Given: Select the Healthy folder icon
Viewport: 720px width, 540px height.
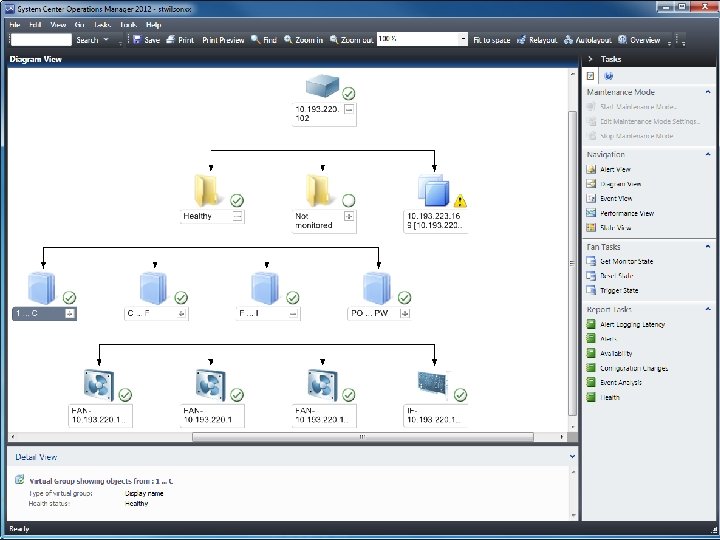Looking at the screenshot, I should 207,191.
